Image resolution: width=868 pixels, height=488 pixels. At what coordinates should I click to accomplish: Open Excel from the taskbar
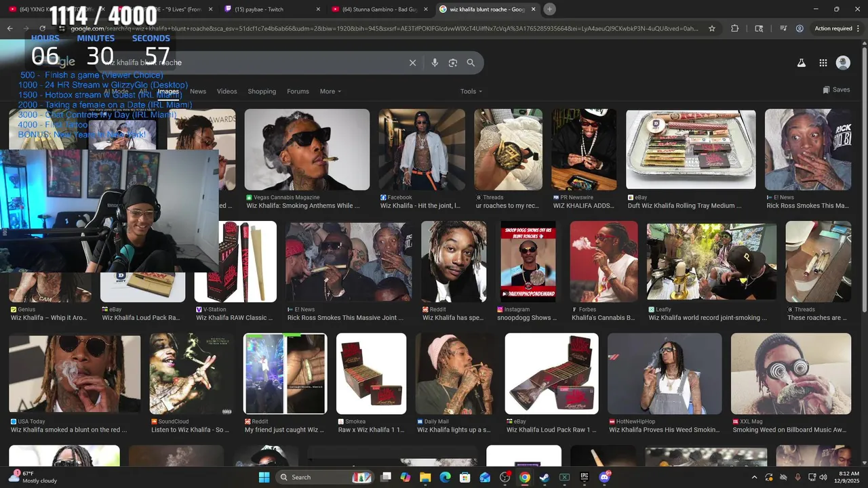564,477
